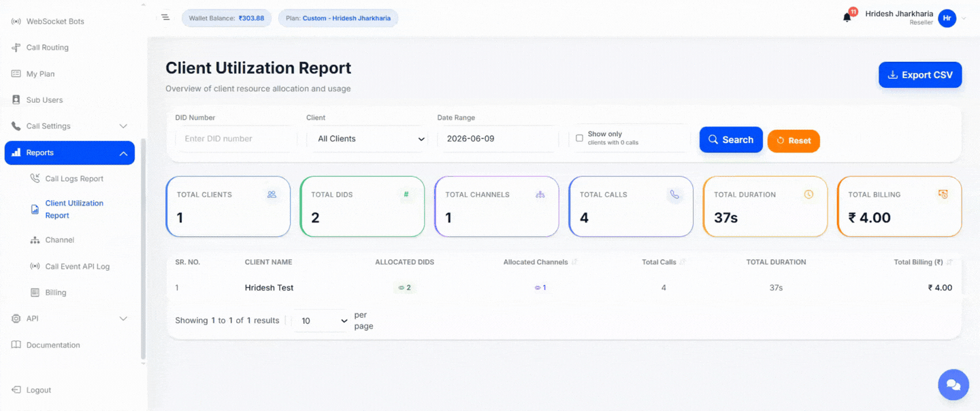Image resolution: width=980 pixels, height=411 pixels.
Task: Click the Search button
Action: pyautogui.click(x=731, y=139)
